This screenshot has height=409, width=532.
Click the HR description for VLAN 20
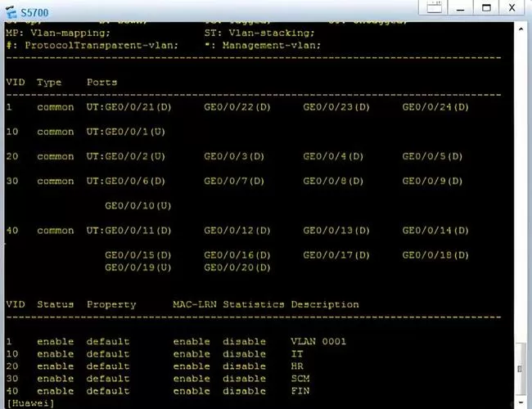pyautogui.click(x=296, y=366)
